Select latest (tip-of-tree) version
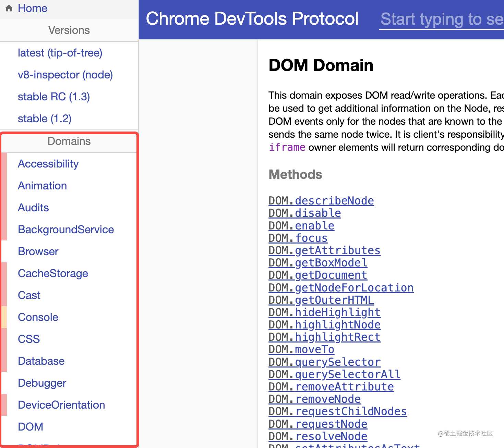 click(60, 53)
